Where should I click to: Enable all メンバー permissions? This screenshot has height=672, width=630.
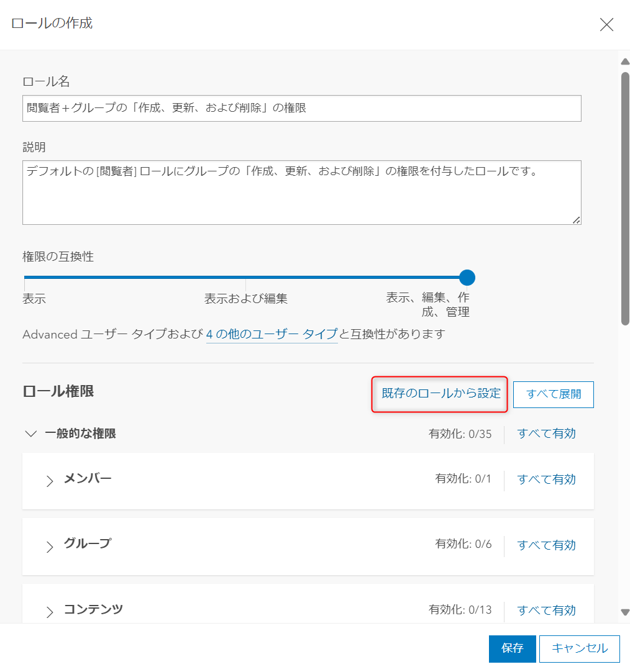tap(546, 479)
